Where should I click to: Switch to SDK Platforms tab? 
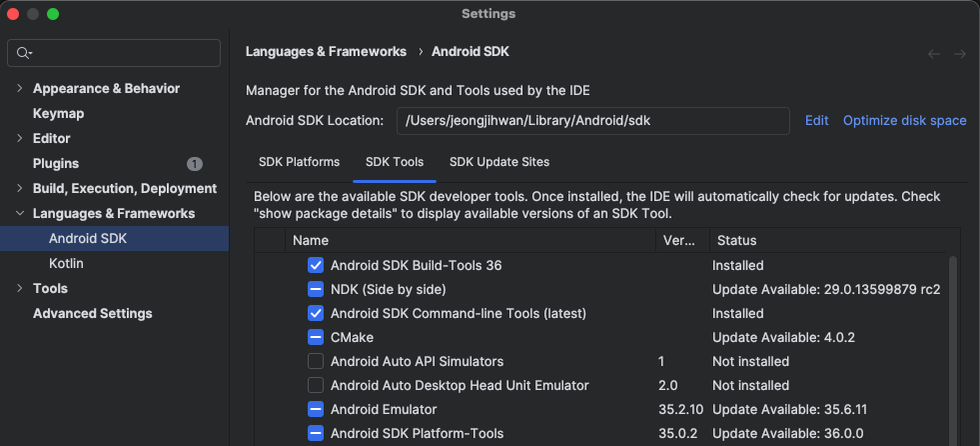pyautogui.click(x=300, y=162)
